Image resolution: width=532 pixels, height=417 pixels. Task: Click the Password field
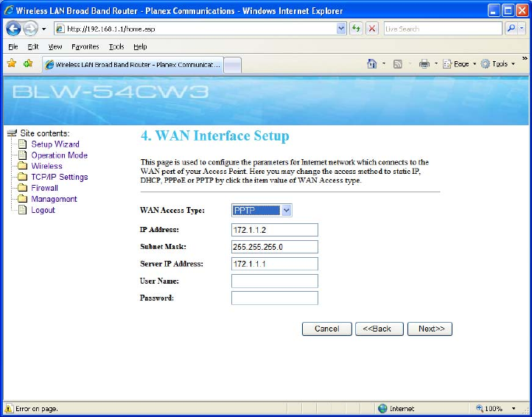tap(275, 298)
